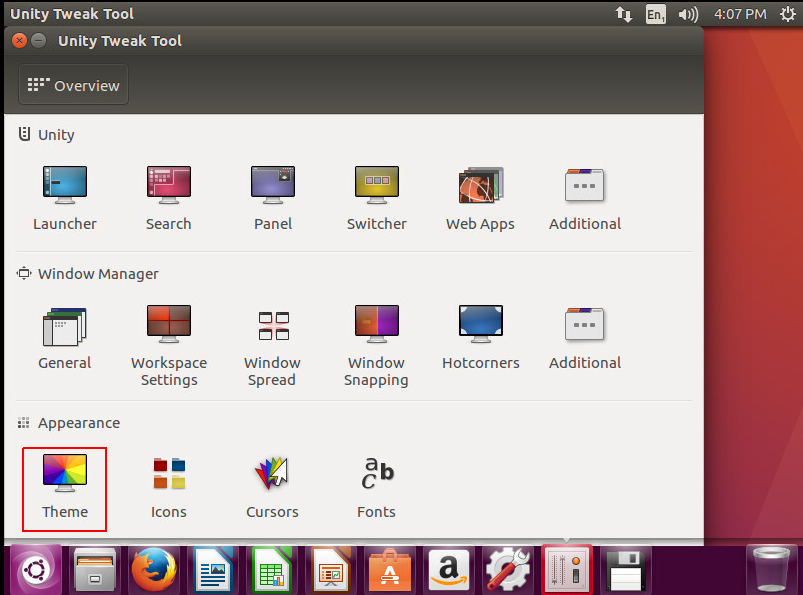The image size is (803, 595).
Task: Open the En keyboard layout indicator
Action: coord(656,14)
